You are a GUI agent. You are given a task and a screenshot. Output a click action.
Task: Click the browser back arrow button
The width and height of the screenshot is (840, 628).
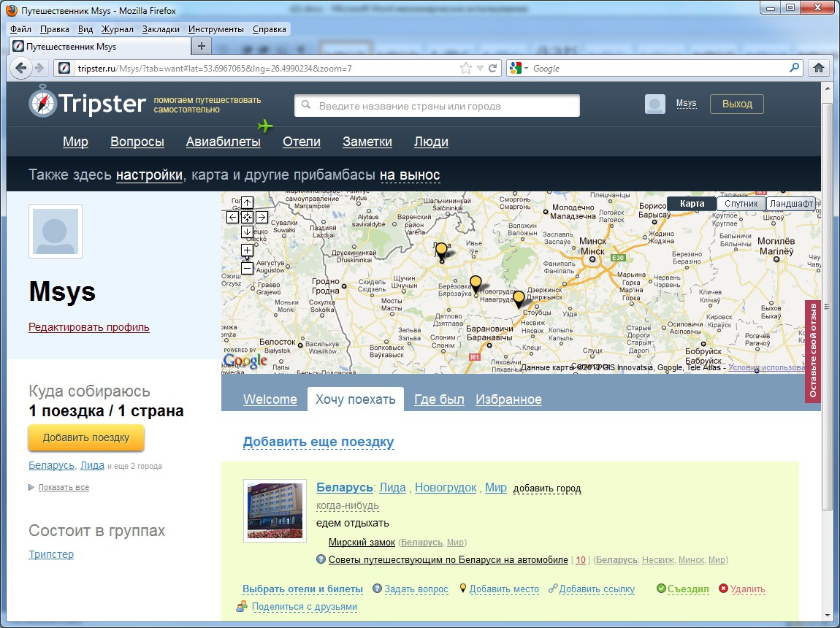tap(22, 68)
